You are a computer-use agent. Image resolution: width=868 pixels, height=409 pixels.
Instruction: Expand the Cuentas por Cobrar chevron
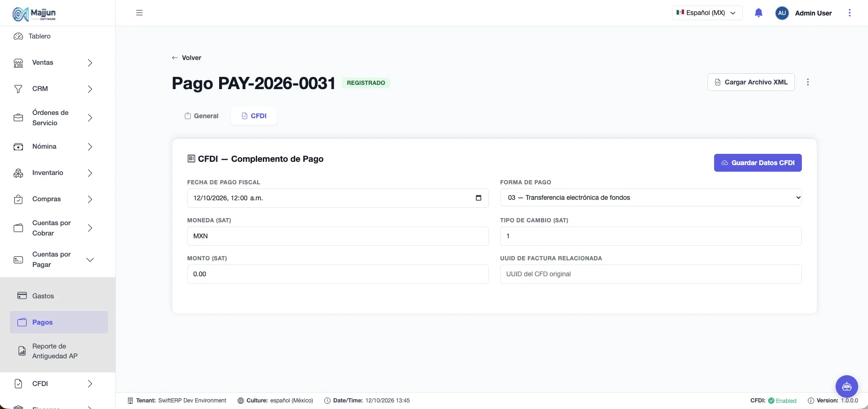90,228
